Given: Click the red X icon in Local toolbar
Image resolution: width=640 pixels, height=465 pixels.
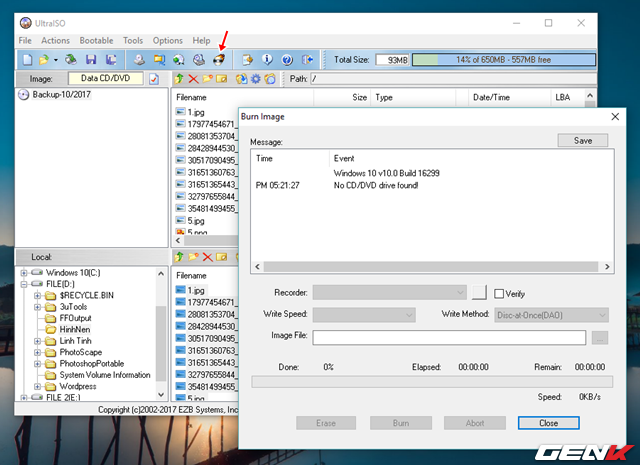Looking at the screenshot, I should tap(207, 257).
